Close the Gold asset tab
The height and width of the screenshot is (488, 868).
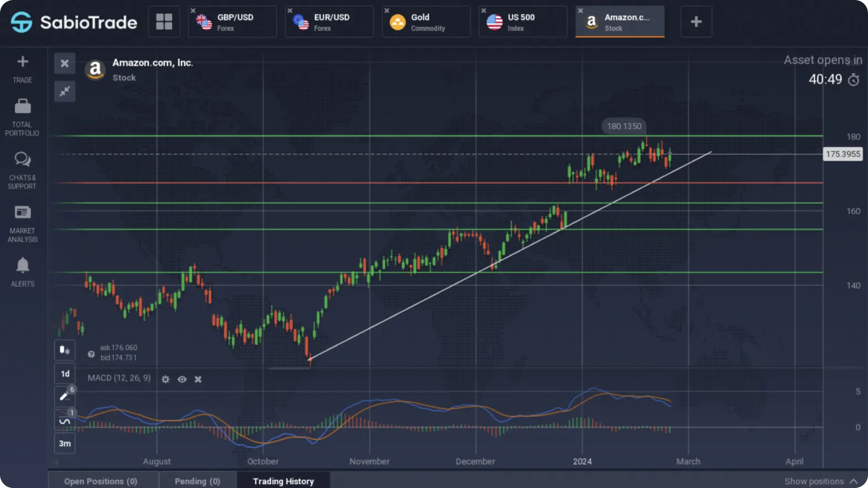tap(386, 11)
